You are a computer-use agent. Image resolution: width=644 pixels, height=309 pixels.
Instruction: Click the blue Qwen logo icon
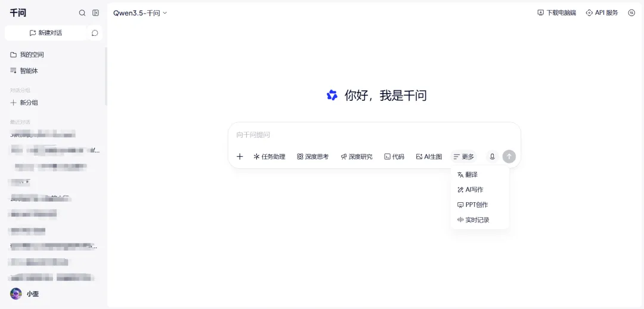point(332,95)
